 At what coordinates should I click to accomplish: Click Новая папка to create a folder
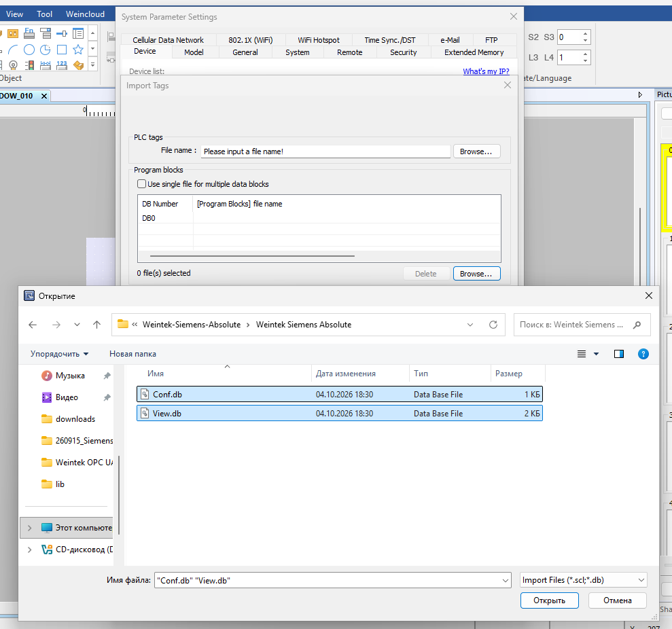[133, 354]
